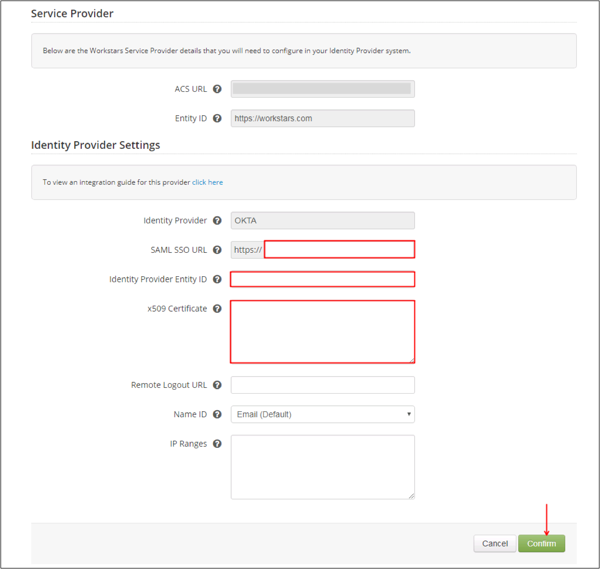Screen dimensions: 600x569
Task: Click help icon next to ACS URL
Action: [218, 89]
